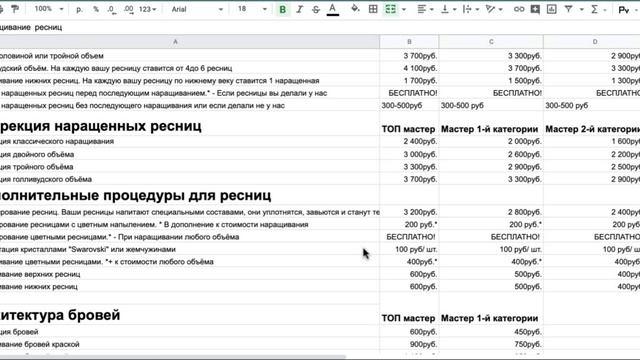Open the filter views dropdown arrow
Screen dimensions: 640x360
pos(581,9)
